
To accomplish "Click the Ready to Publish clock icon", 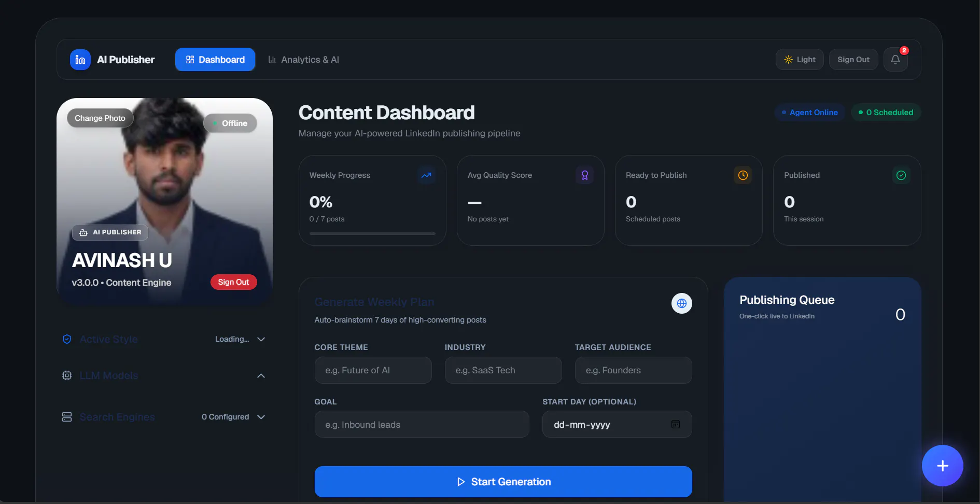I will pos(743,175).
